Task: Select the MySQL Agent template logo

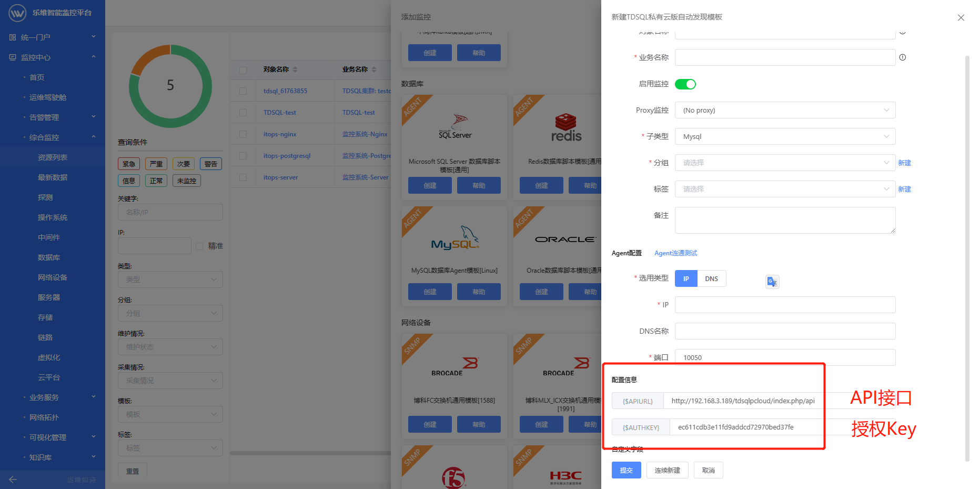Action: (x=455, y=238)
